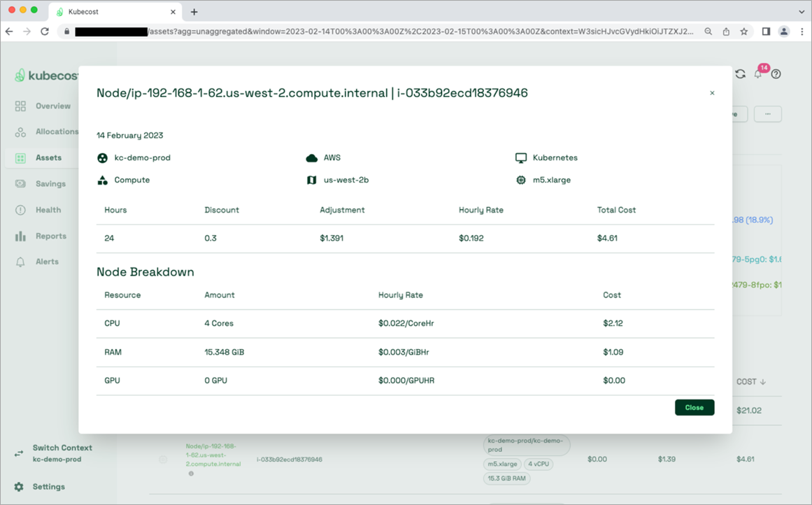Click the cluster icon beside kc-demo-prod
Viewport: 812px width, 505px height.
click(103, 158)
